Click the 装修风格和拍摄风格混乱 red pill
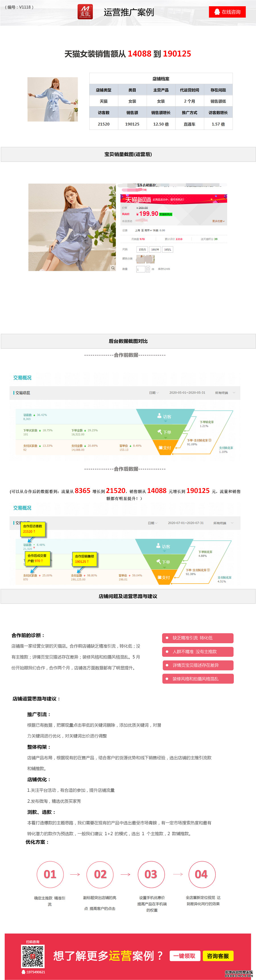Screen dimensions: 256x980 pos(198,679)
